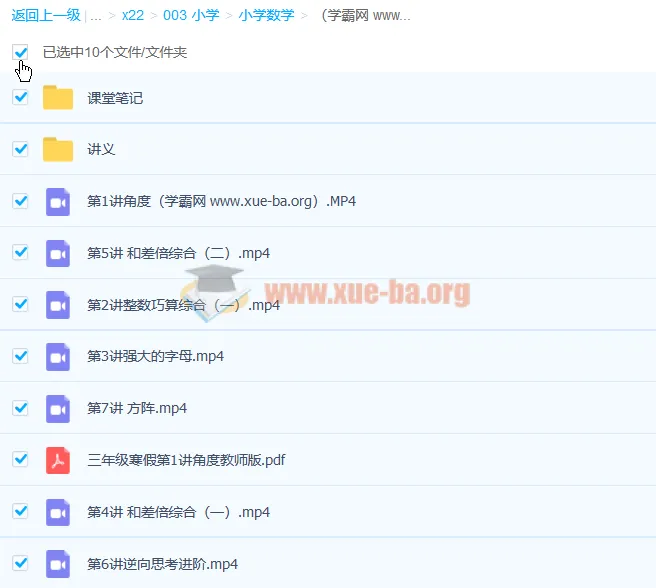Click the 已选中10个文件/文件夹 selection label
The image size is (656, 588).
pyautogui.click(x=115, y=52)
